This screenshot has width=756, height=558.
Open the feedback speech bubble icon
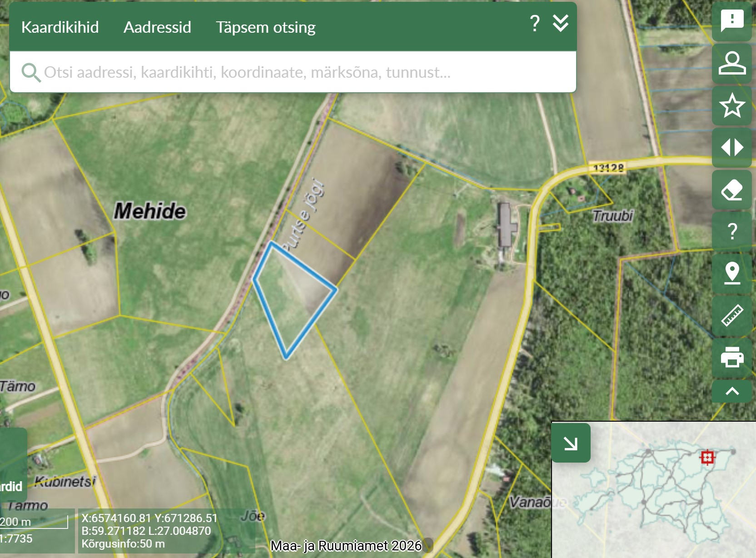coord(732,21)
